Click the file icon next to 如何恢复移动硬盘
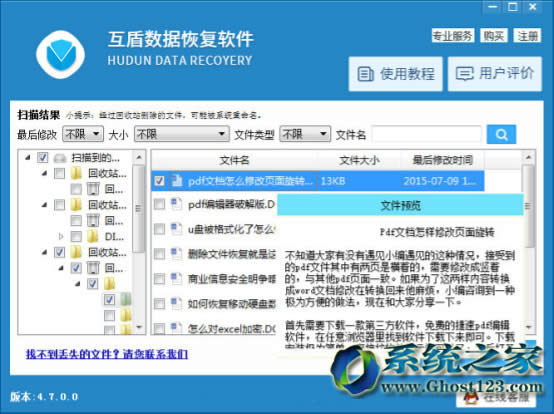 pyautogui.click(x=176, y=303)
